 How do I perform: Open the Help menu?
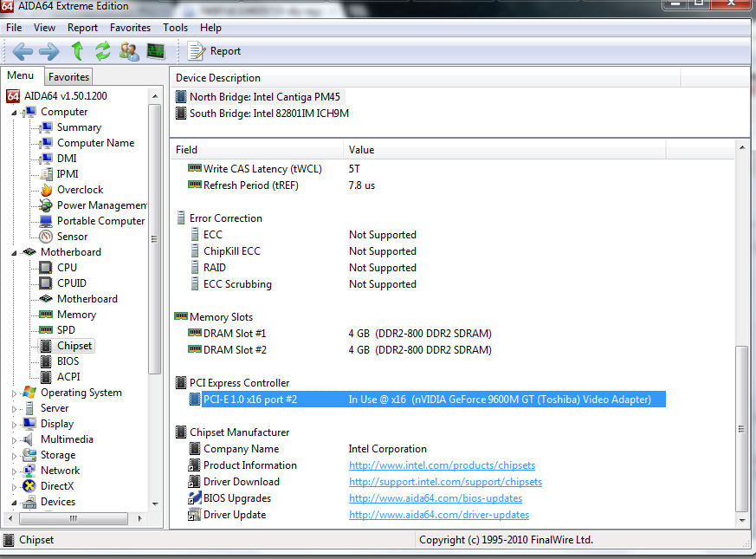[x=210, y=28]
